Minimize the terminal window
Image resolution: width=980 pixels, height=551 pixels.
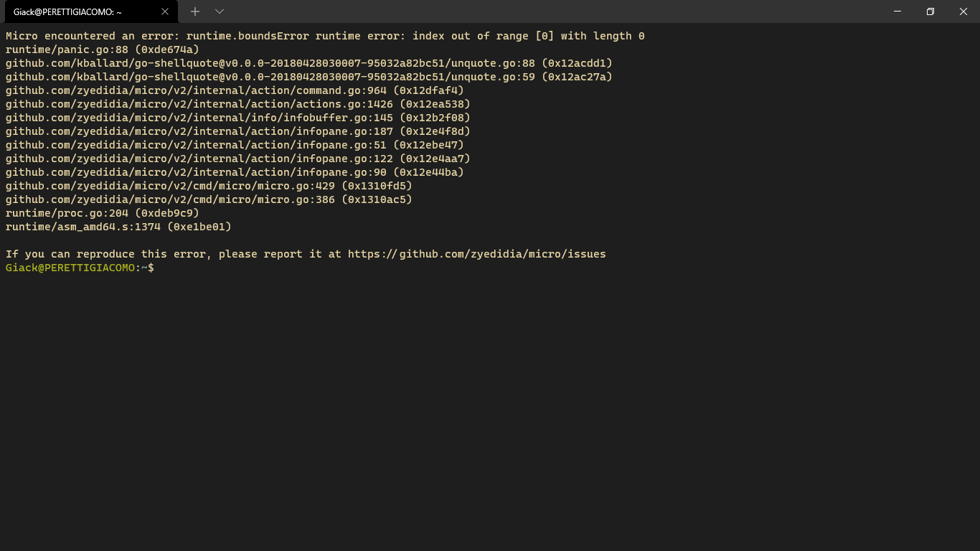tap(897, 11)
